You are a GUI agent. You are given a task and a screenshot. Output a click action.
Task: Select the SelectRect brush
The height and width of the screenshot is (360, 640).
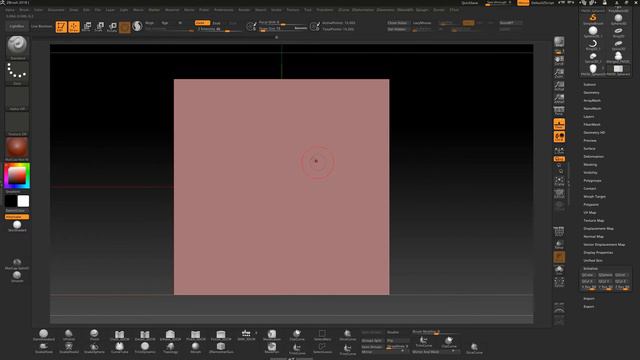[x=322, y=335]
